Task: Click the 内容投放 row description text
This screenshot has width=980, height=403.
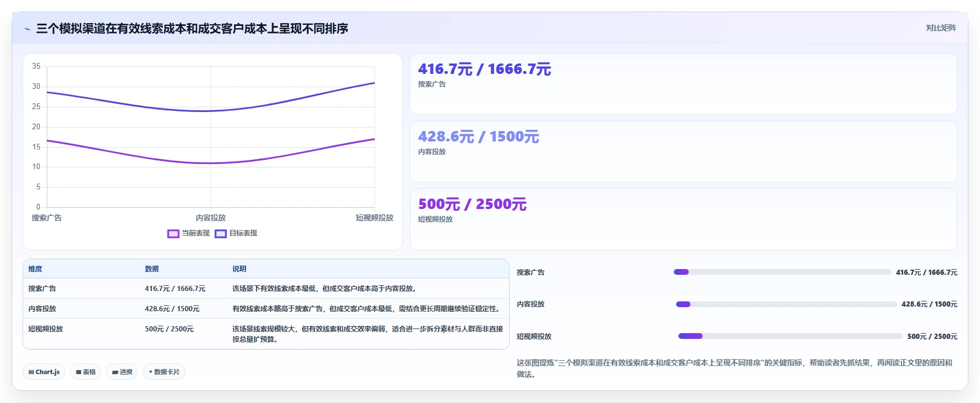Action: [x=367, y=309]
